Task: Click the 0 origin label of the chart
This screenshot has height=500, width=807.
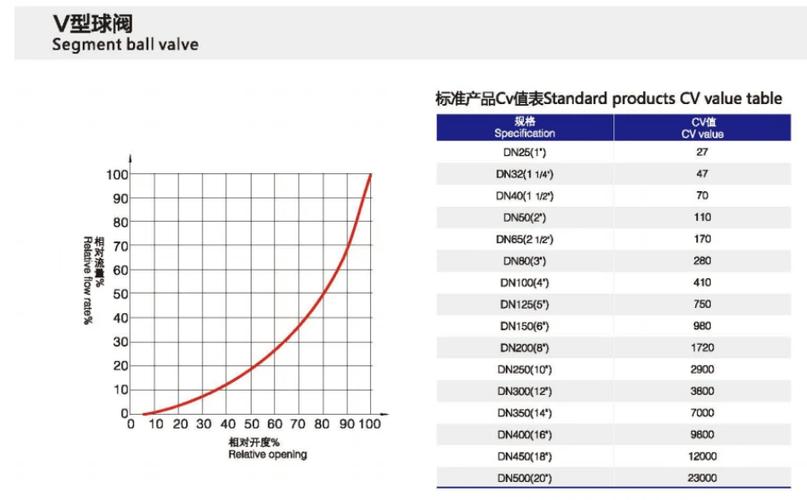Action: point(131,424)
